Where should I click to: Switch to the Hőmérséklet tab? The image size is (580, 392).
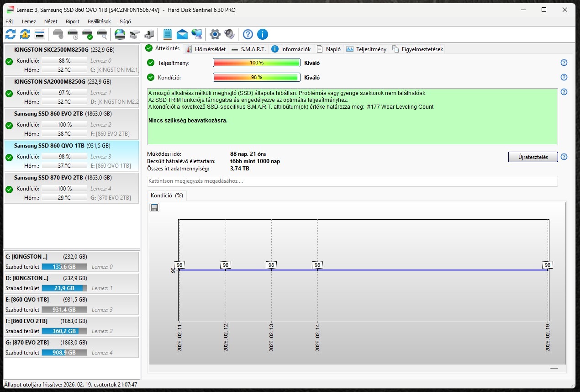click(x=206, y=49)
